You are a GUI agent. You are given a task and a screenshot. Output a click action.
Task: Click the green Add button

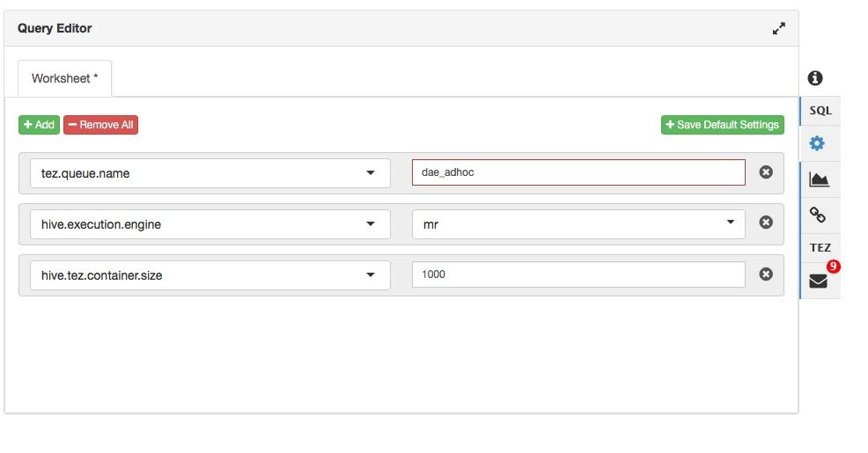pos(39,125)
